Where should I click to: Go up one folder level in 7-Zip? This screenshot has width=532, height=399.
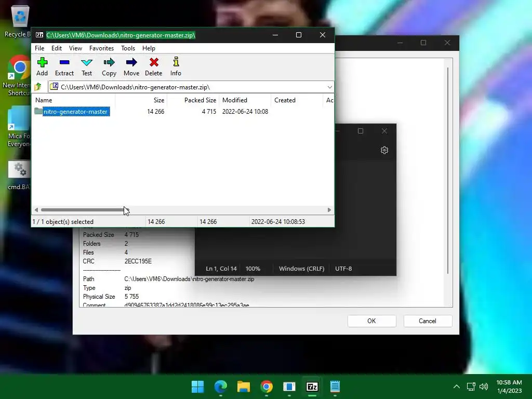coord(38,87)
